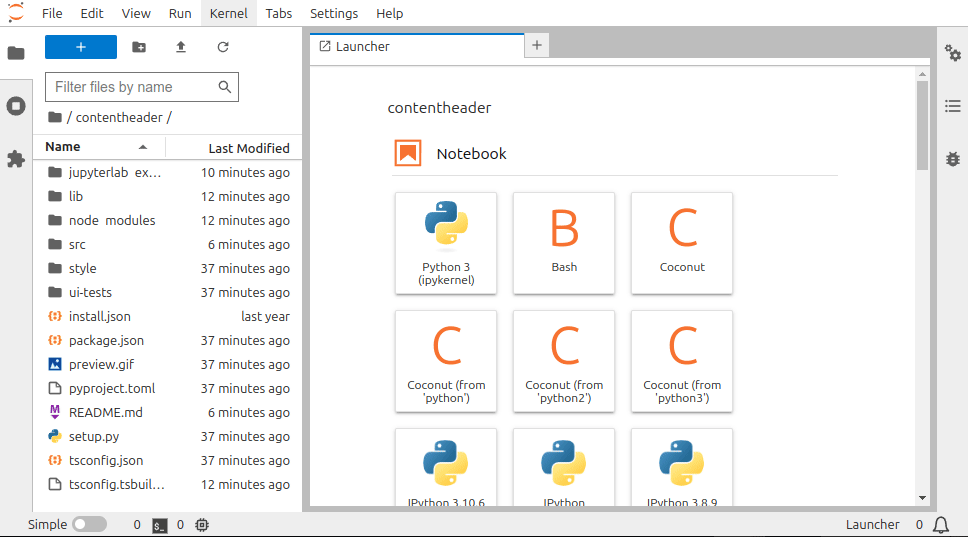Select the install.json file
Image resolution: width=968 pixels, height=537 pixels.
[167, 317]
